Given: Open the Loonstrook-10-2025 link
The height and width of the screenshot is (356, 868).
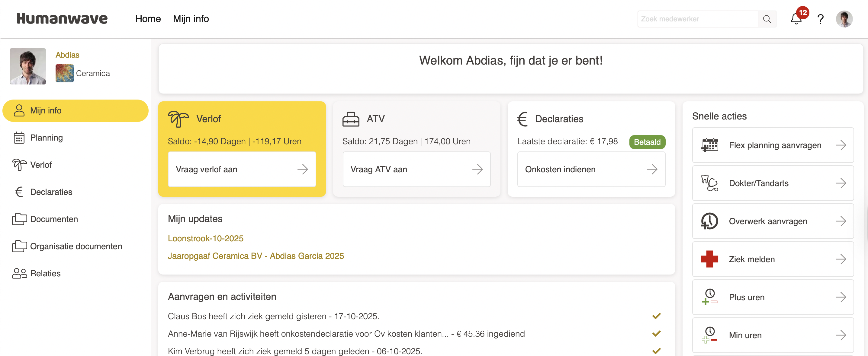Looking at the screenshot, I should [206, 238].
